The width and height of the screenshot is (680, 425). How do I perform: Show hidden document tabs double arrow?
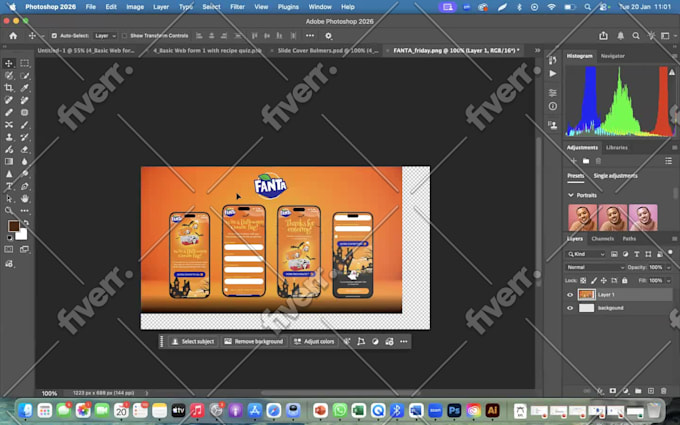(537, 50)
